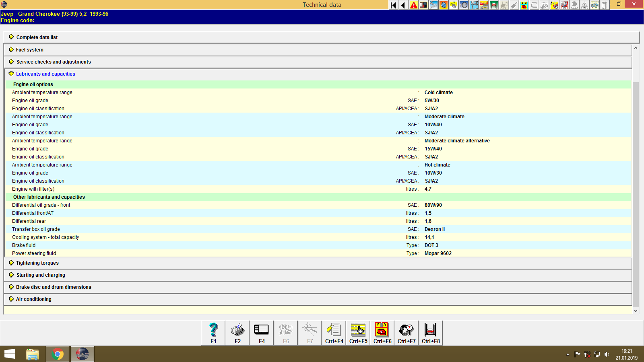
Task: Expand the Fuel system section
Action: (29, 49)
